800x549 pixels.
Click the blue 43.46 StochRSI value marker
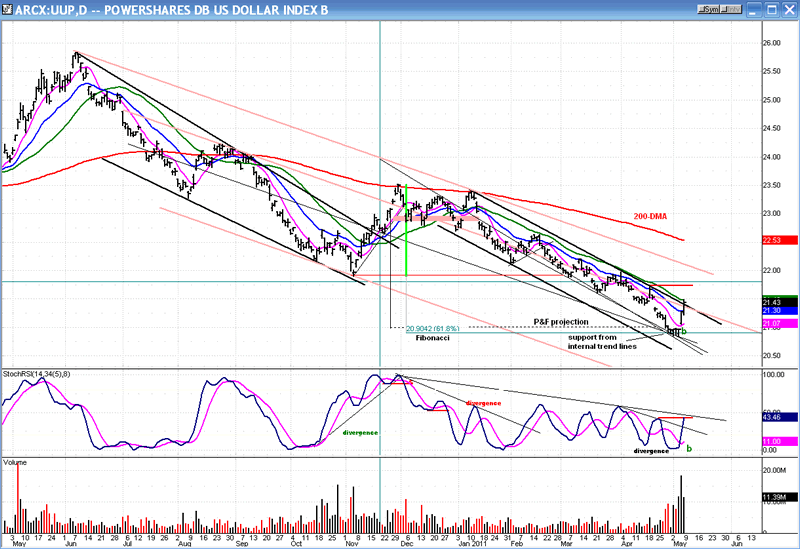coord(780,417)
